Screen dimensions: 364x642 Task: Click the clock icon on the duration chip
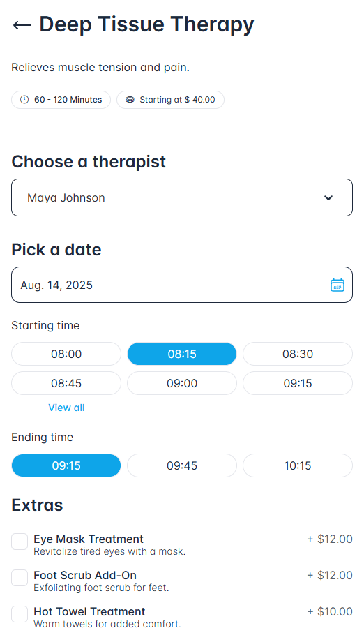[24, 100]
